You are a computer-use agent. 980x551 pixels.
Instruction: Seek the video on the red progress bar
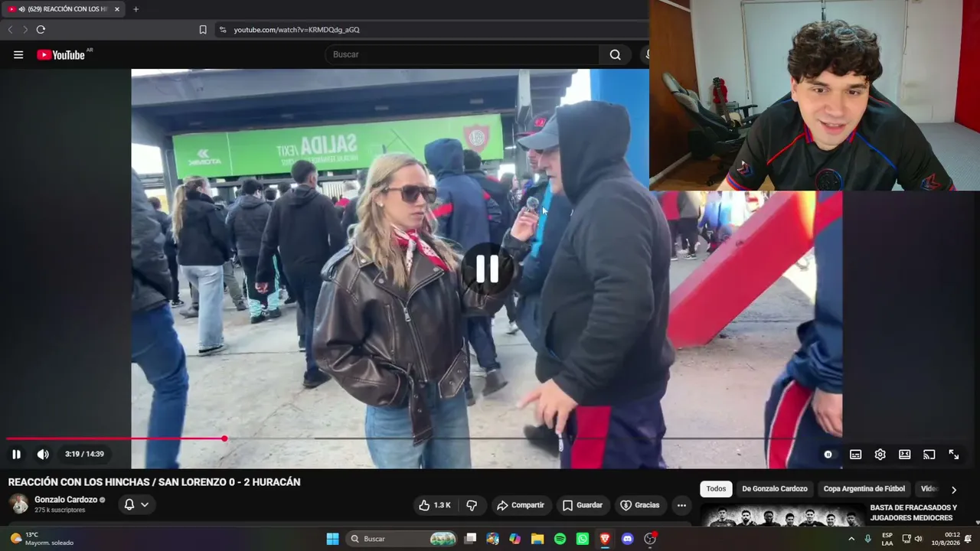(x=115, y=439)
